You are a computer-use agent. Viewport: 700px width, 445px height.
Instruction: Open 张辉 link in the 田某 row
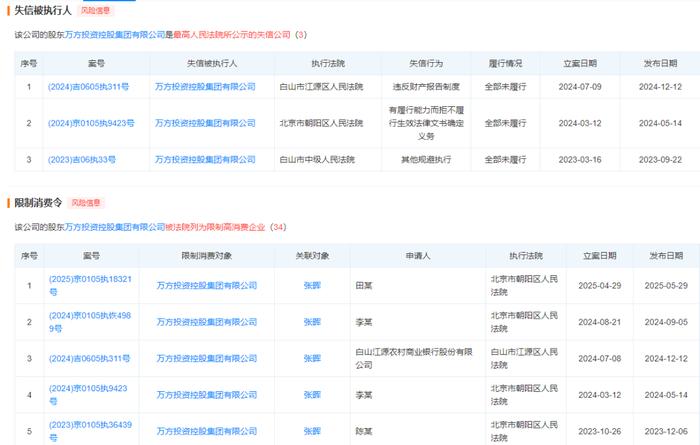coord(312,285)
